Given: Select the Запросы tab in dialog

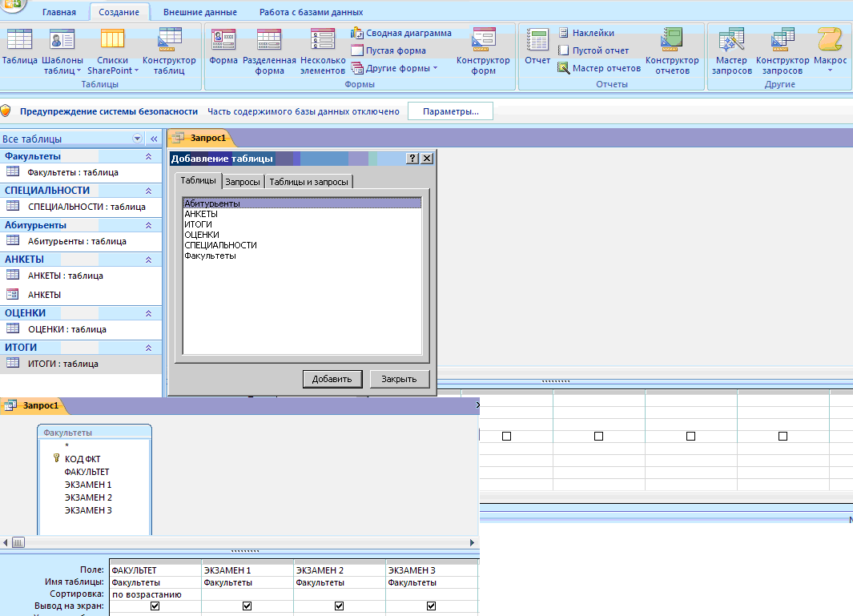Looking at the screenshot, I should pyautogui.click(x=243, y=182).
